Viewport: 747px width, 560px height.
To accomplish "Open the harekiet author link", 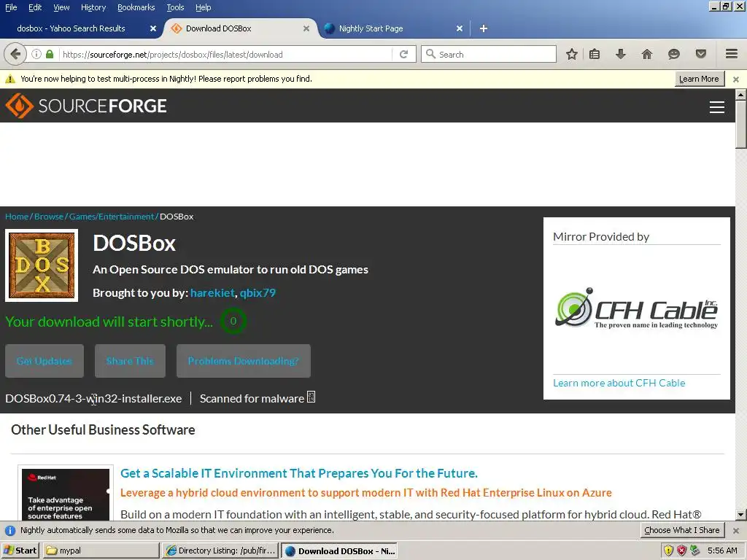I will pyautogui.click(x=212, y=293).
